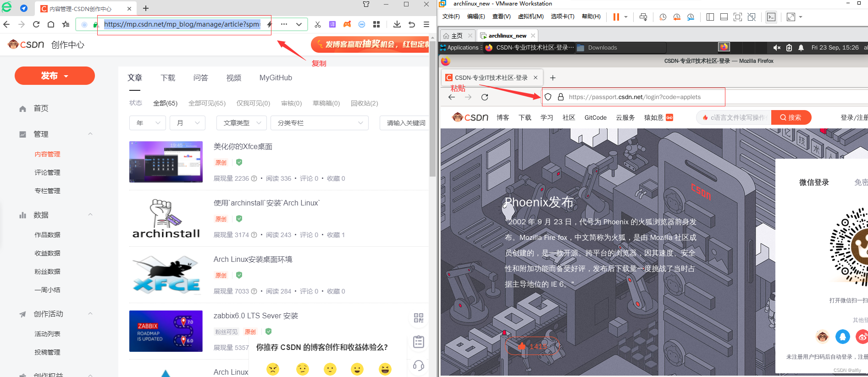Open the translate extension icon
This screenshot has height=377, width=868.
click(332, 24)
